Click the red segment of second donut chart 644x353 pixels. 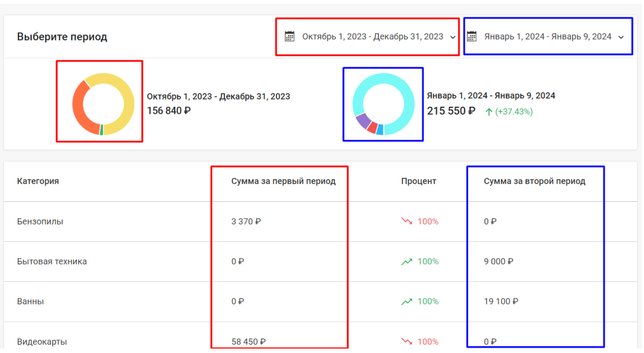[373, 128]
